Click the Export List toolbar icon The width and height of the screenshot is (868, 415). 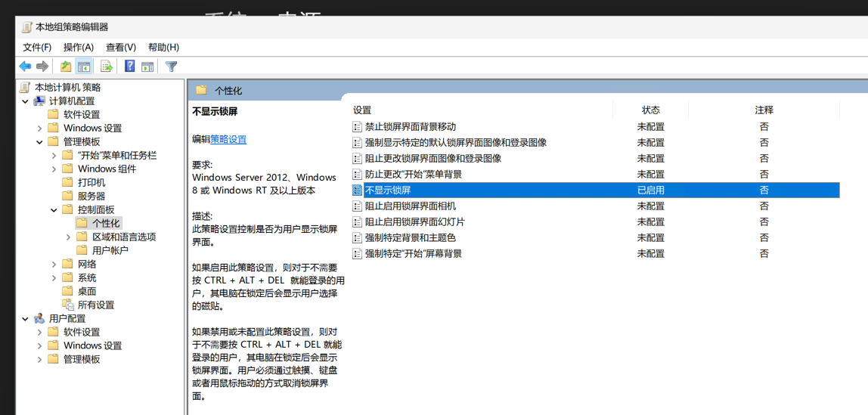click(x=107, y=67)
